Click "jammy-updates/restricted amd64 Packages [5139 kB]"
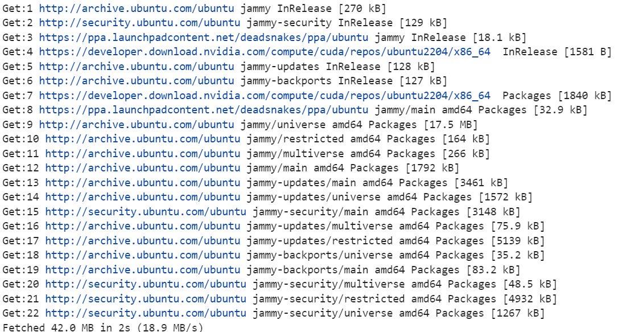644x332 pixels. tap(395, 241)
